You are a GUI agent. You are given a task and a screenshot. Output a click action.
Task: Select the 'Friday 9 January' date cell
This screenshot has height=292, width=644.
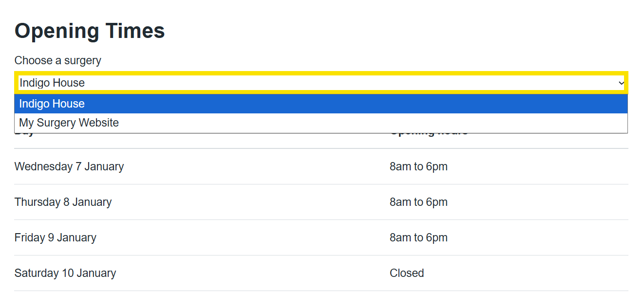(56, 237)
